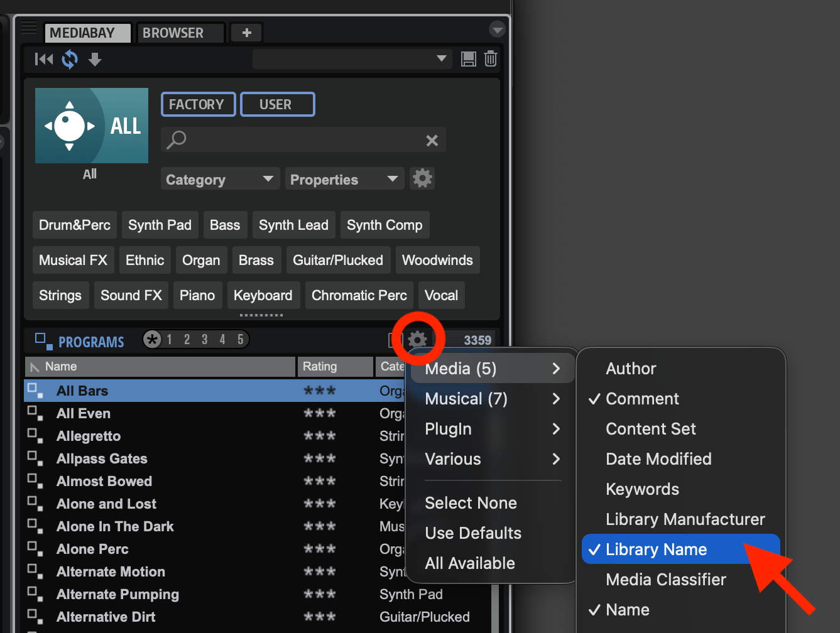Viewport: 840px width, 633px height.
Task: Toggle the USER content filter
Action: [277, 104]
